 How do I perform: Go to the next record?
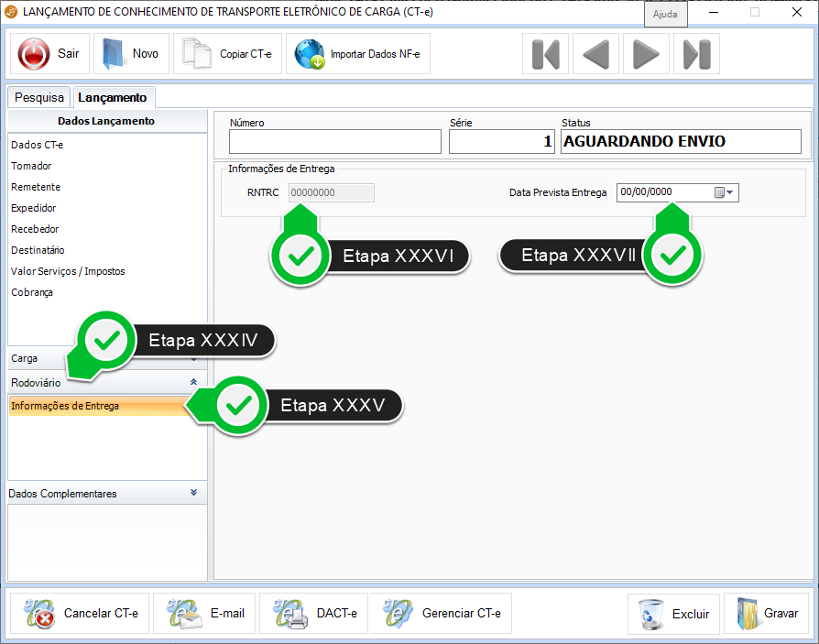[646, 54]
